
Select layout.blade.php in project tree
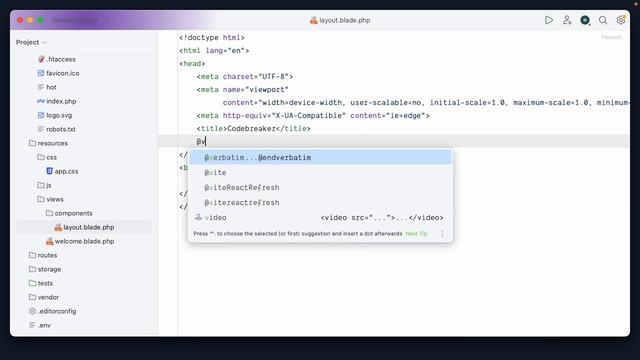click(x=84, y=227)
